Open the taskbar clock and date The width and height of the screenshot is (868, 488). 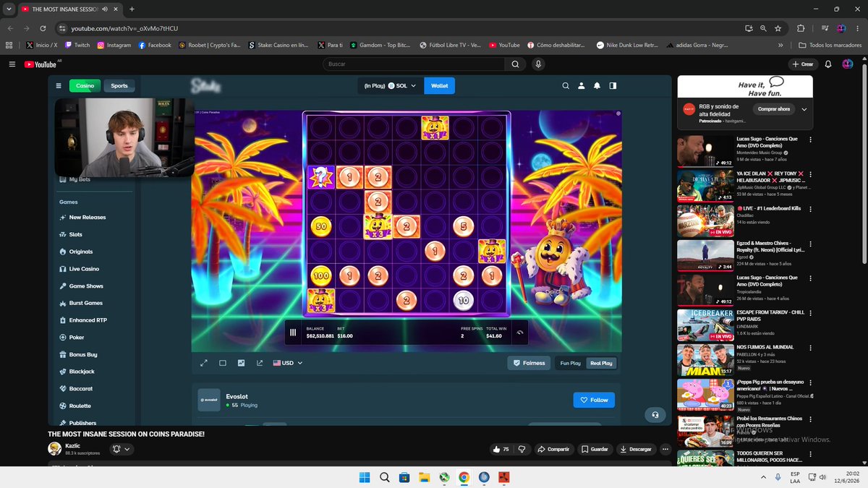click(x=847, y=477)
